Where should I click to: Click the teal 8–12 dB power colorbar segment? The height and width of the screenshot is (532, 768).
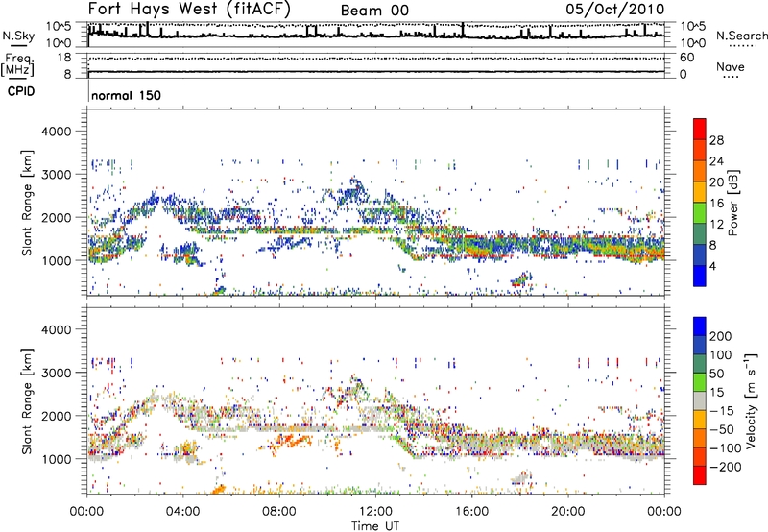tap(700, 234)
